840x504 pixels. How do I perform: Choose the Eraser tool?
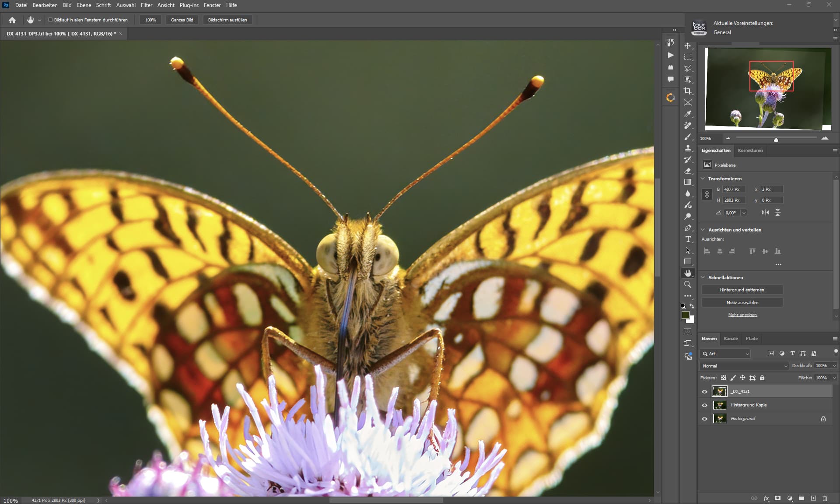[x=688, y=171]
